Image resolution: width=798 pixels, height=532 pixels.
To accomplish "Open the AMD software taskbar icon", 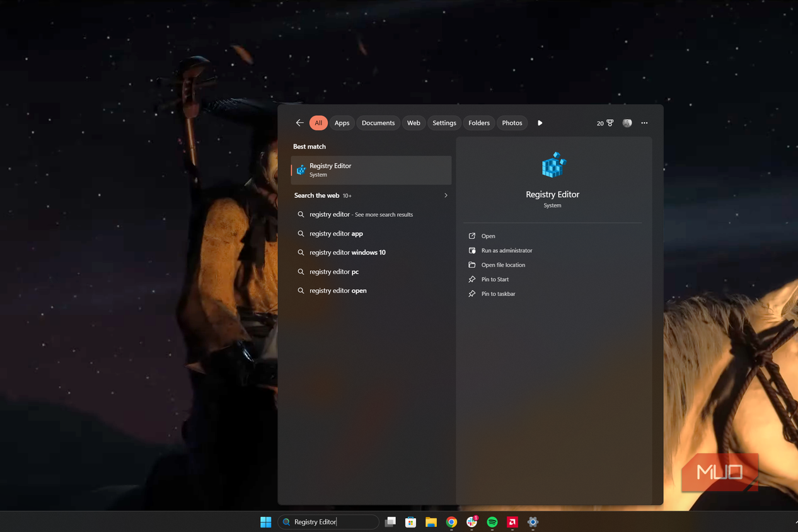I will 512,522.
